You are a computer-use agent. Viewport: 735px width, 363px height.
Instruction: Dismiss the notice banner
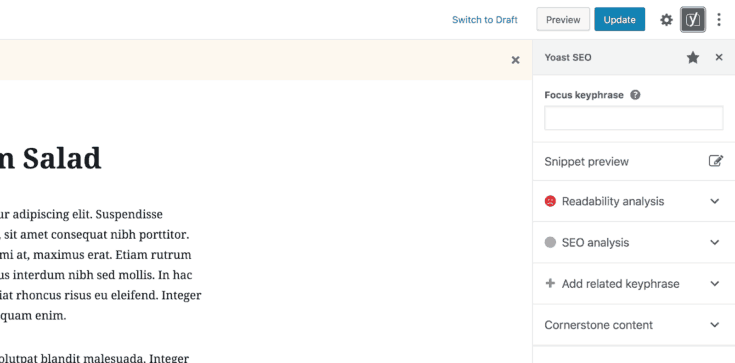click(515, 60)
